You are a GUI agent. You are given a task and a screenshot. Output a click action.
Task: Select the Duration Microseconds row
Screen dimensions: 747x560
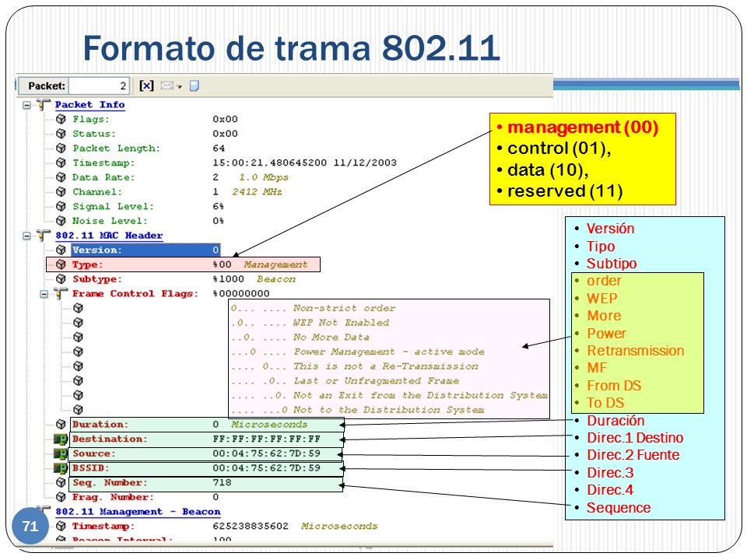coord(207,425)
